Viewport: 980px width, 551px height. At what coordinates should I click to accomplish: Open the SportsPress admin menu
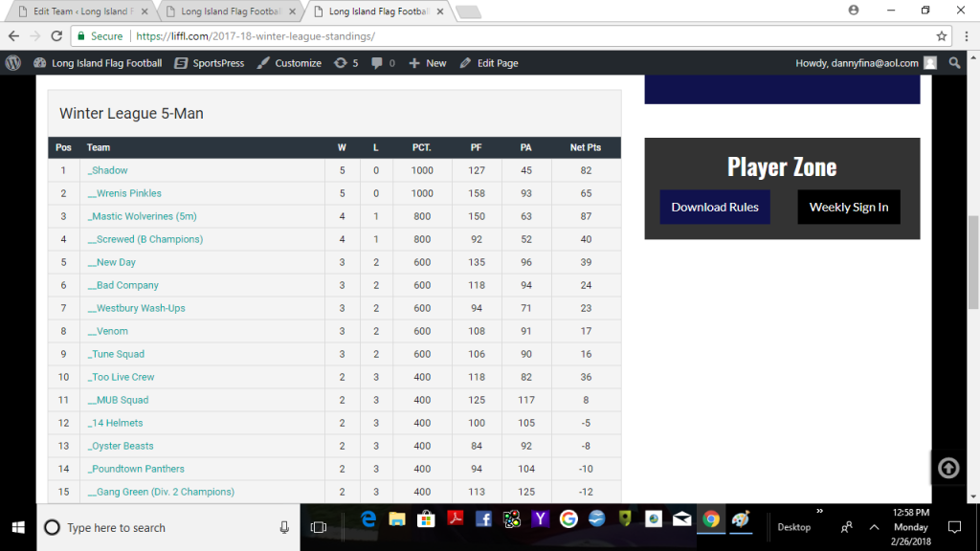click(x=209, y=63)
